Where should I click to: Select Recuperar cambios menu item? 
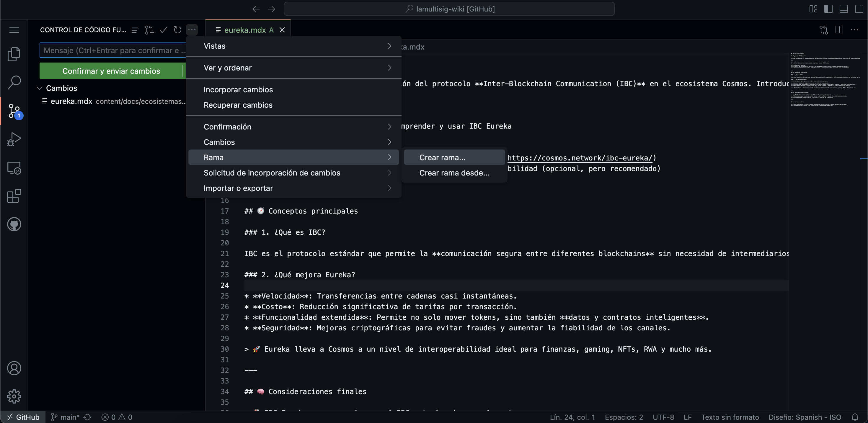pos(293,105)
